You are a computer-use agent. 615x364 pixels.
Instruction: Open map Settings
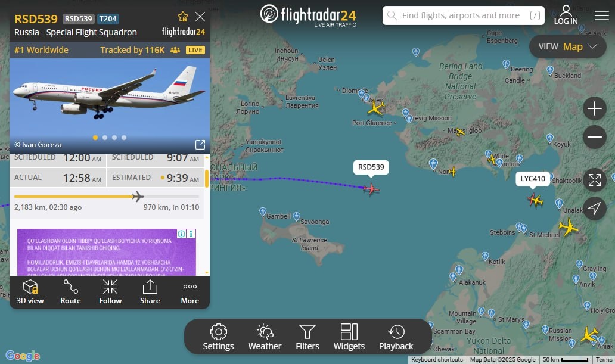[219, 337]
